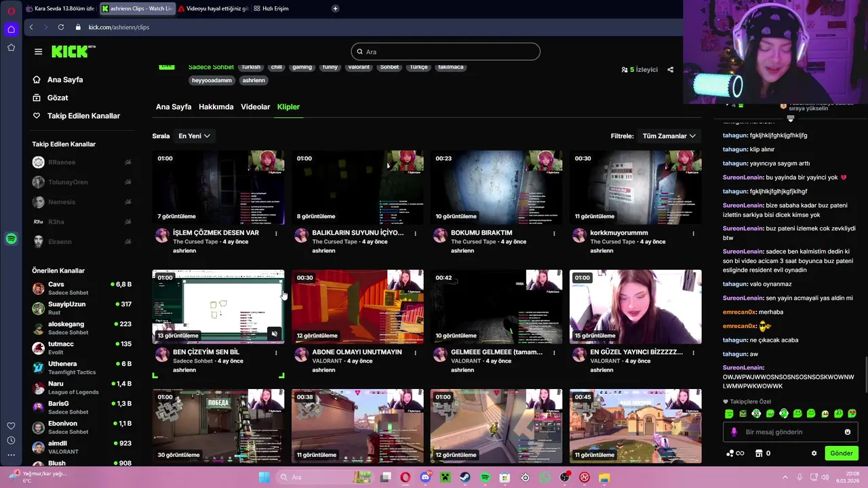Toggle notification mute for Nemesis channel
The image size is (868, 488).
pos(127,202)
